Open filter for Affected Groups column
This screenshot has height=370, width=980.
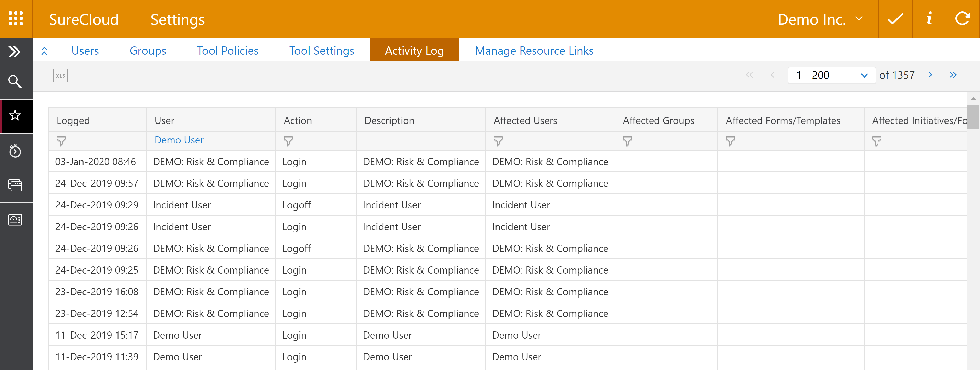(628, 141)
